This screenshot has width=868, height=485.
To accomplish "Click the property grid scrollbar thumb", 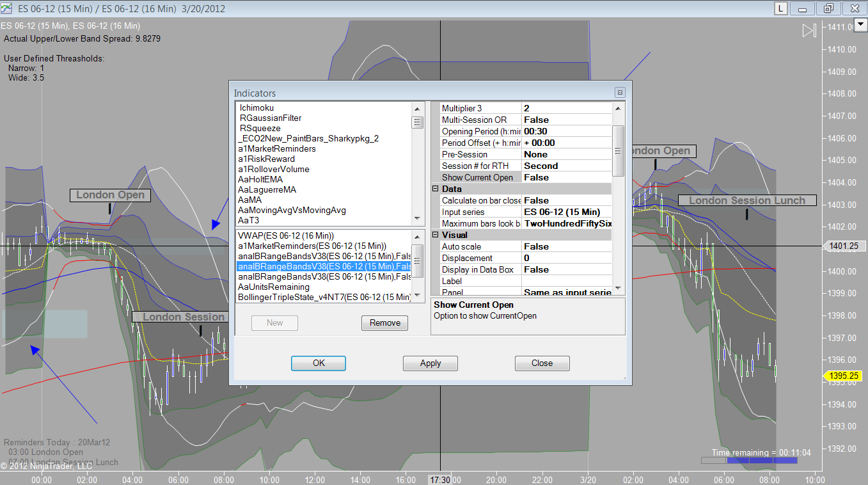I will click(619, 150).
